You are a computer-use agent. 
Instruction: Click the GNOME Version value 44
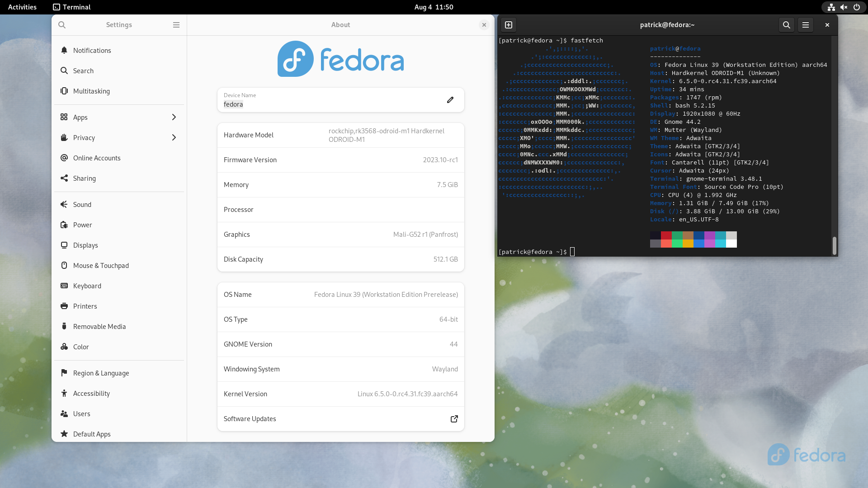coord(454,344)
